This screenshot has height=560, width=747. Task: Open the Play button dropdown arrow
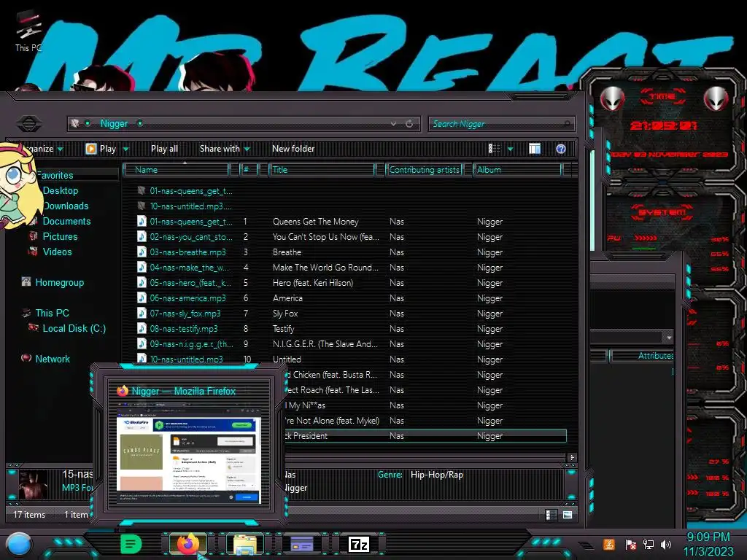[125, 149]
